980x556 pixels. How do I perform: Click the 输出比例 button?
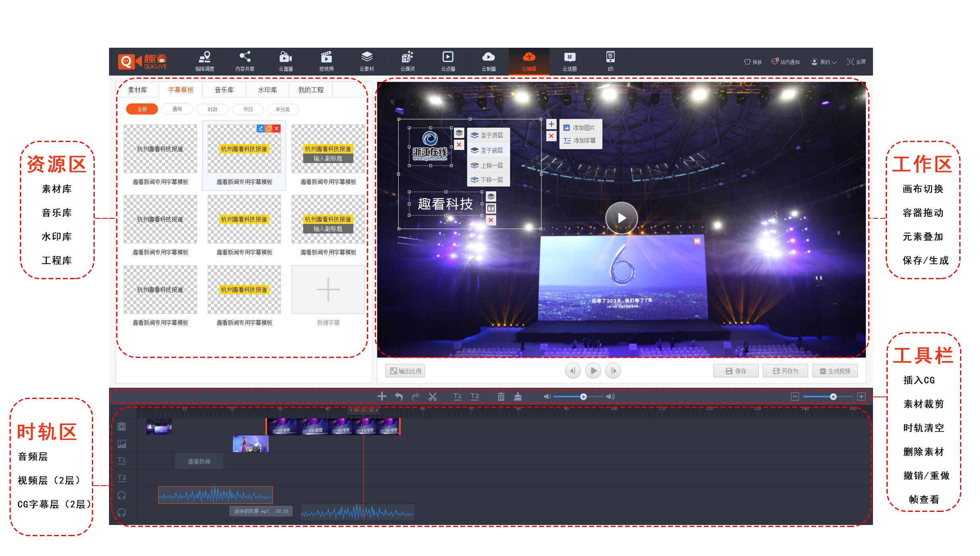[405, 371]
